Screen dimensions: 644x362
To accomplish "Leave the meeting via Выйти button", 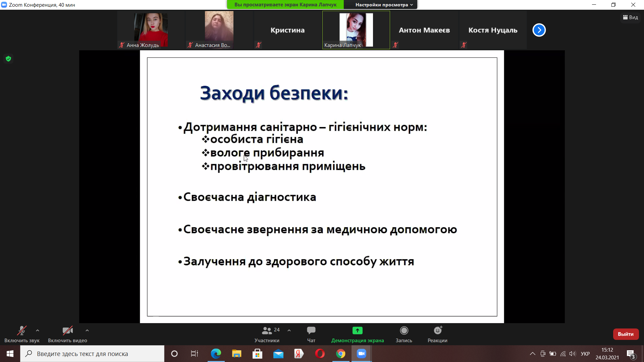I will click(626, 334).
